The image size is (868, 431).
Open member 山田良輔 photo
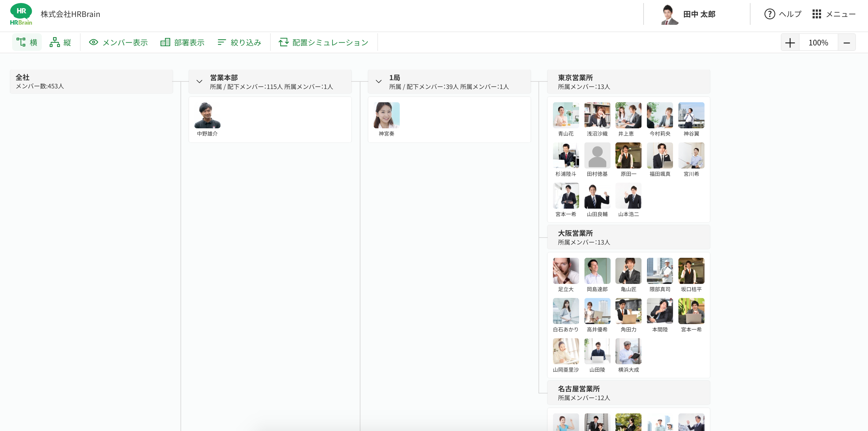597,196
